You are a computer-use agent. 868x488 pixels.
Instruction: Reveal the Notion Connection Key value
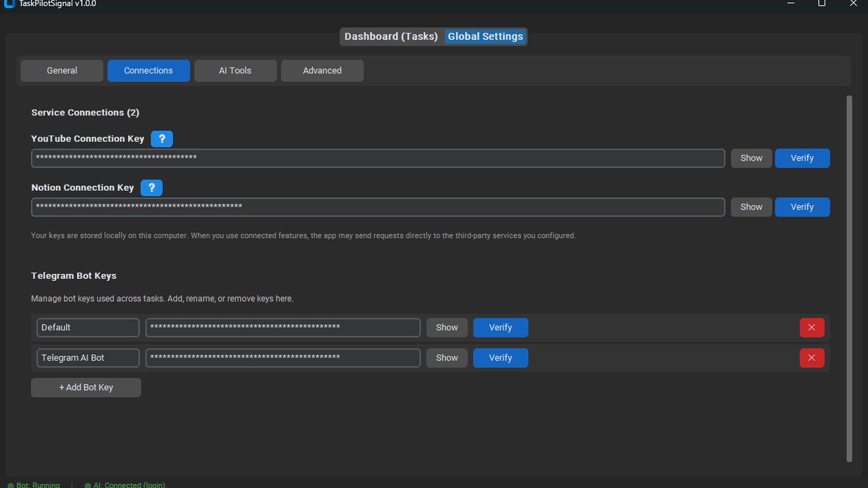point(751,207)
